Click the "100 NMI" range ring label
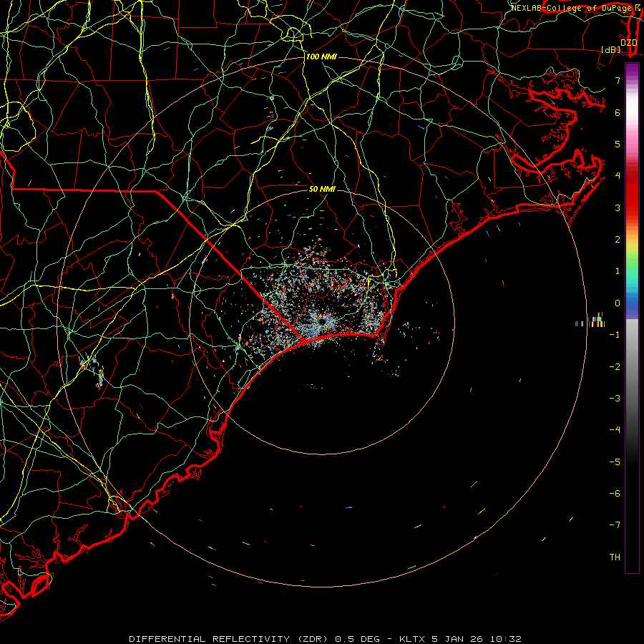Screen dimensions: 644x644 [x=321, y=57]
